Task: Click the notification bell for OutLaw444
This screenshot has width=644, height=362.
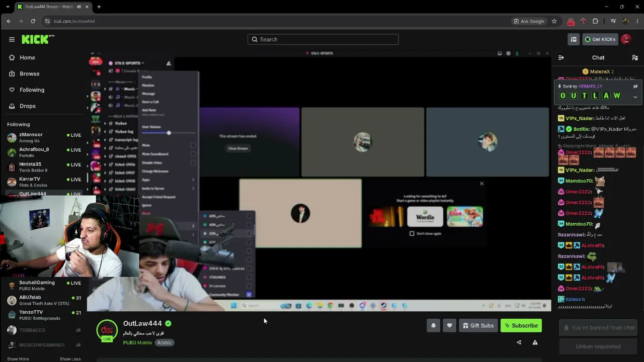Action: 433,326
